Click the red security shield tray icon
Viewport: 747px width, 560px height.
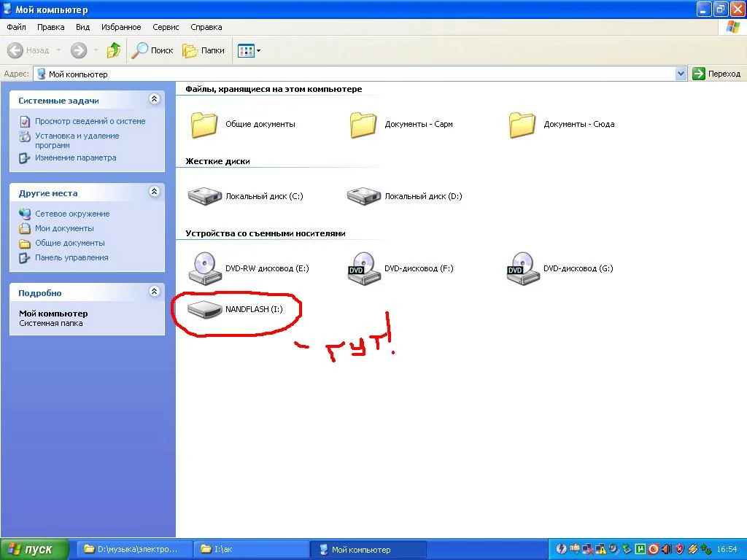[680, 549]
